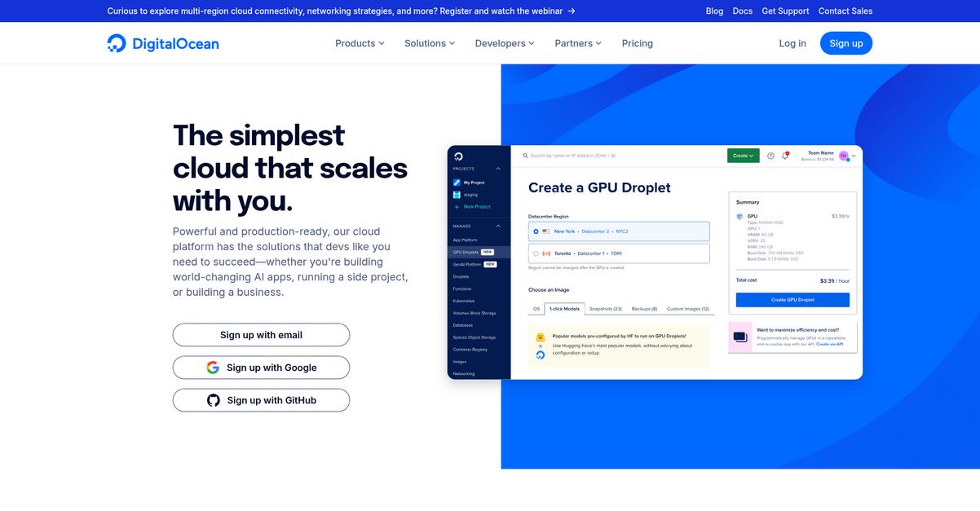Screen dimensions: 980x511
Task: Click the My Project icon in the preview sidebar
Action: 457,183
